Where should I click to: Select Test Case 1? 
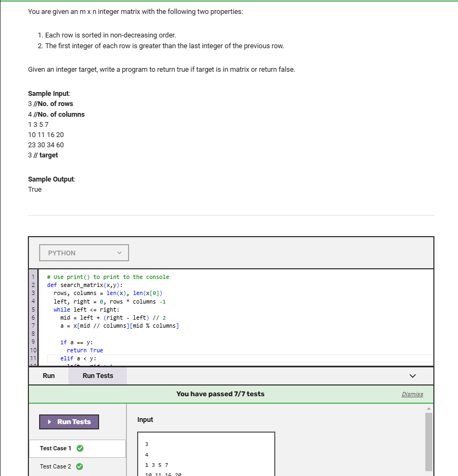[x=77, y=448]
